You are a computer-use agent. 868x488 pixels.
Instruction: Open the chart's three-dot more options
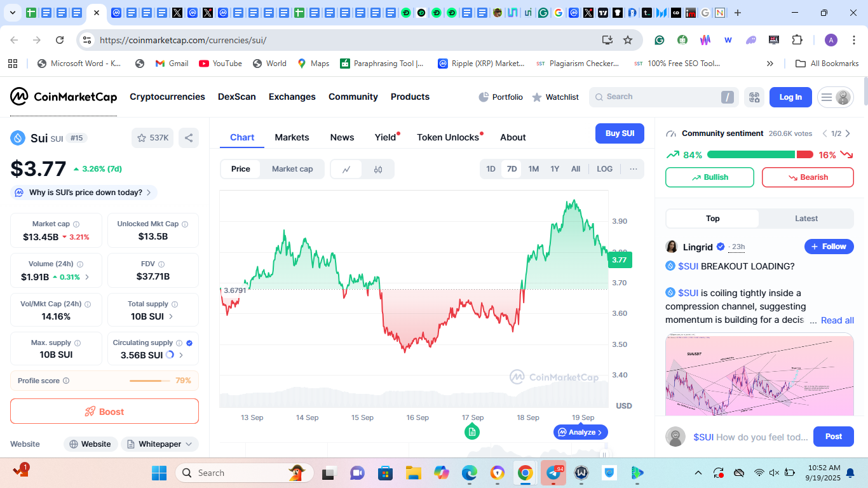633,169
